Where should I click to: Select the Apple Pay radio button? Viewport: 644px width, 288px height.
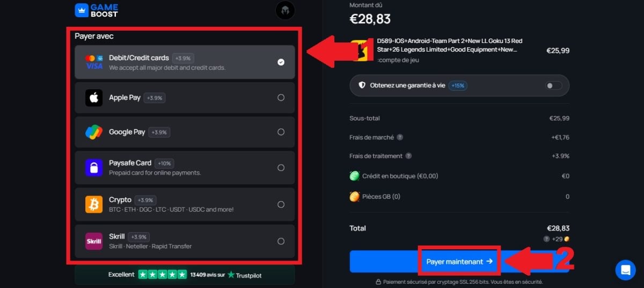coord(281,98)
